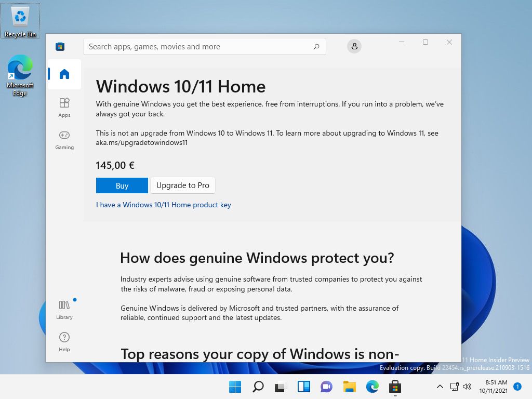Click the 145,00 € price text
This screenshot has width=532, height=399.
tap(115, 165)
